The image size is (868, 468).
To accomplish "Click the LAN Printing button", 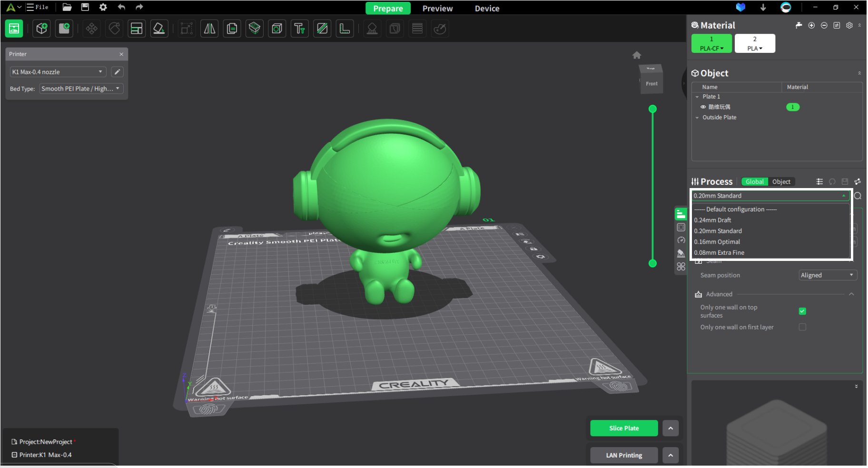I will 624,455.
